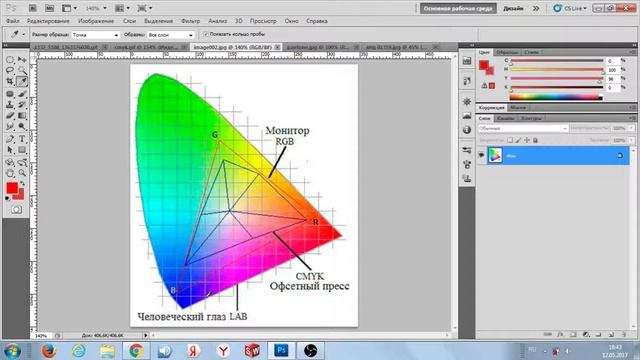Open the Маски panel tab
Viewport: 640px width, 360px height.
[518, 107]
